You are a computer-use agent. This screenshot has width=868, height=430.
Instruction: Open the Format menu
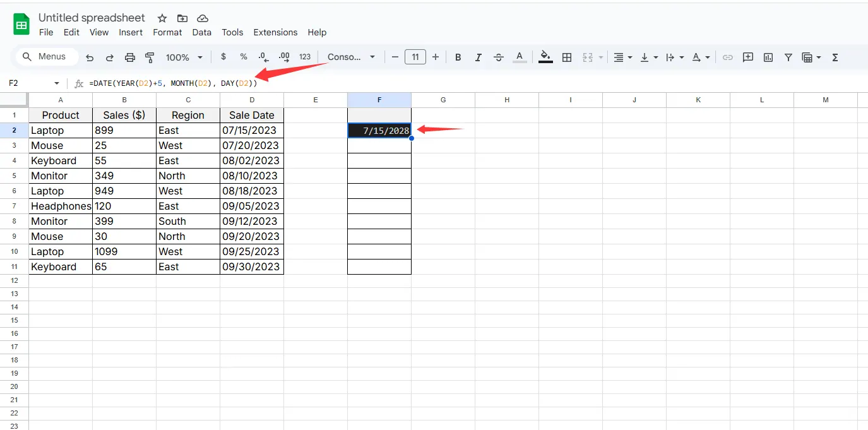(x=167, y=32)
